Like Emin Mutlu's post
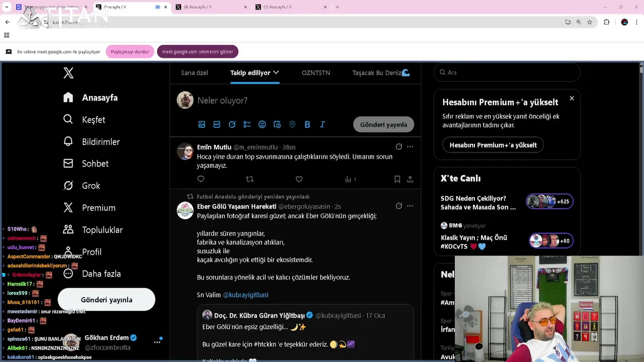 (299, 179)
